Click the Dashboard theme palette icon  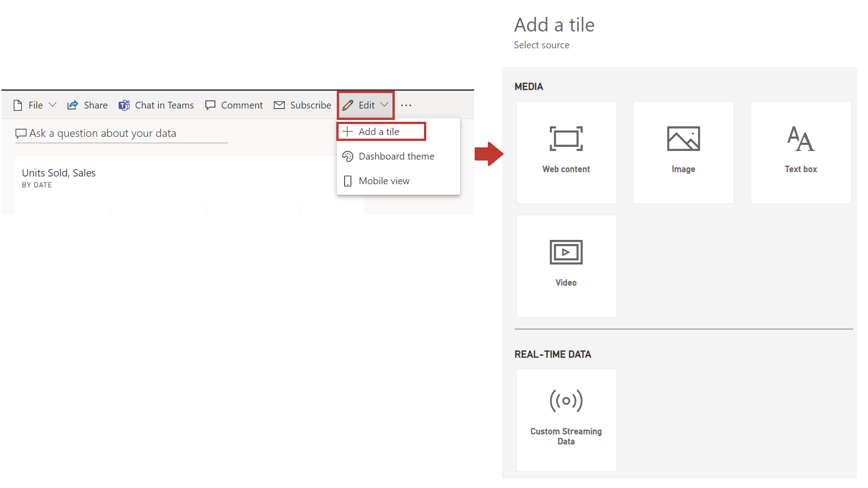coord(348,156)
